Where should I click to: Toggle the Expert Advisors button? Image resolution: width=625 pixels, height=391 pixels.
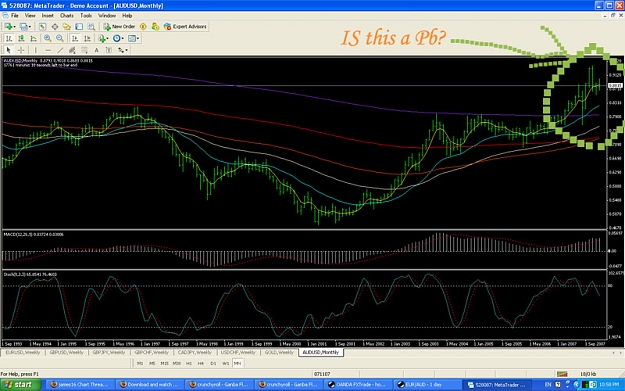pos(185,27)
